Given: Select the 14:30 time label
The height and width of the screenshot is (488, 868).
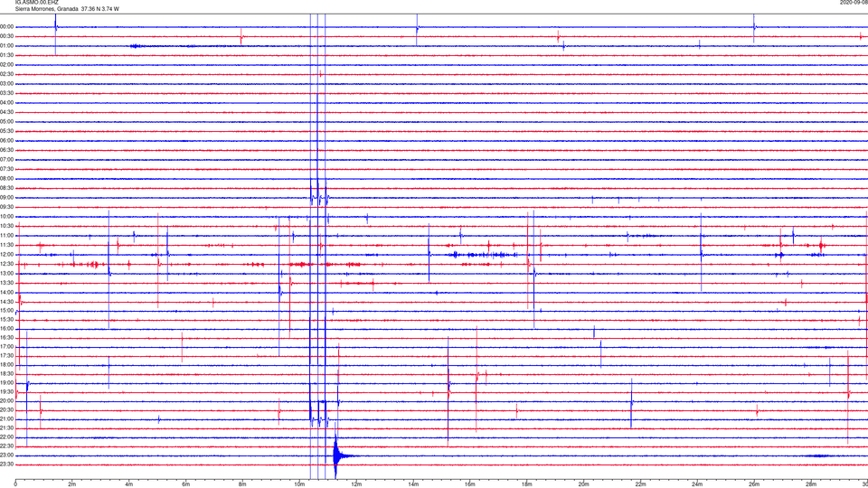Looking at the screenshot, I should click(x=7, y=302).
